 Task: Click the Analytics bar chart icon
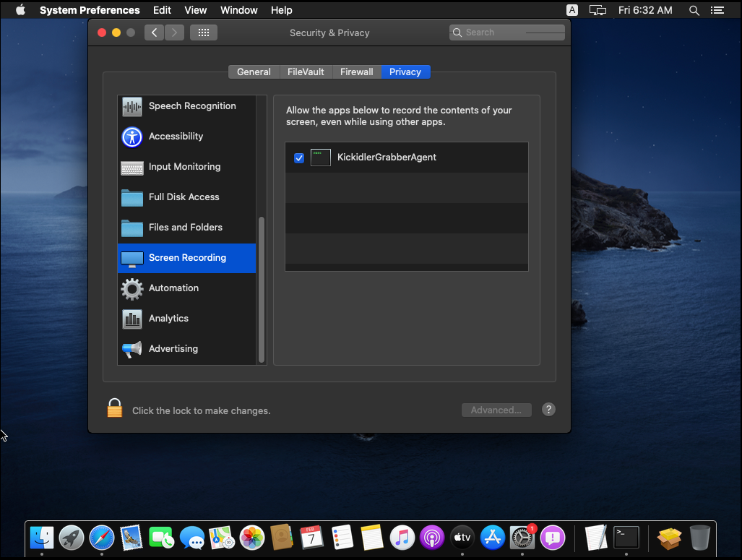point(132,319)
